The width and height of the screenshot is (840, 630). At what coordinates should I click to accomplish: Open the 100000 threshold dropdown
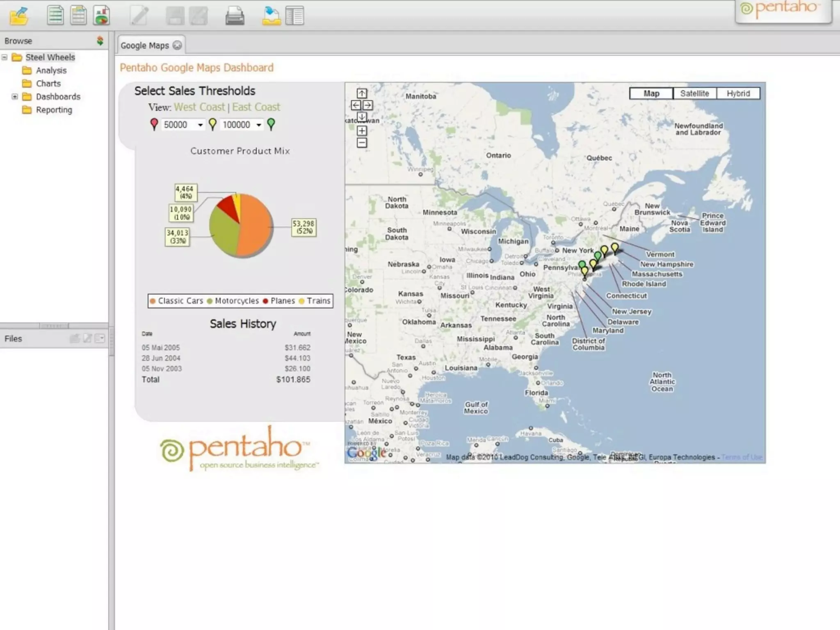259,125
